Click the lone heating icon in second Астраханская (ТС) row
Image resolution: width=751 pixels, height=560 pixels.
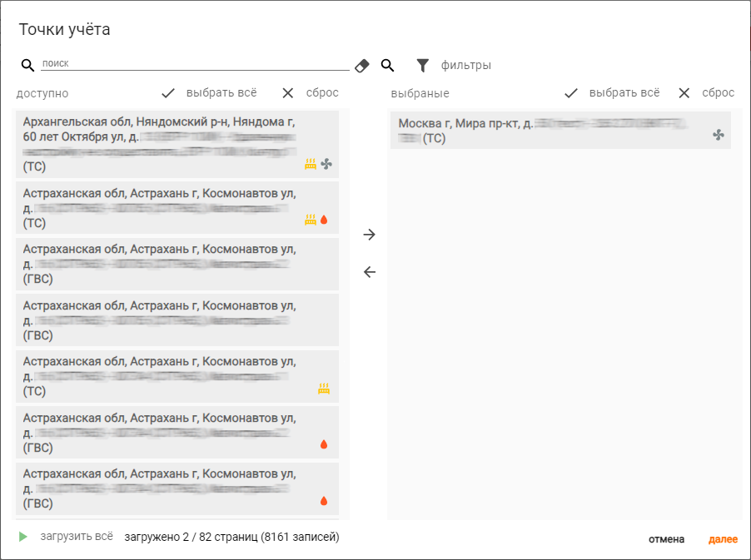(324, 389)
